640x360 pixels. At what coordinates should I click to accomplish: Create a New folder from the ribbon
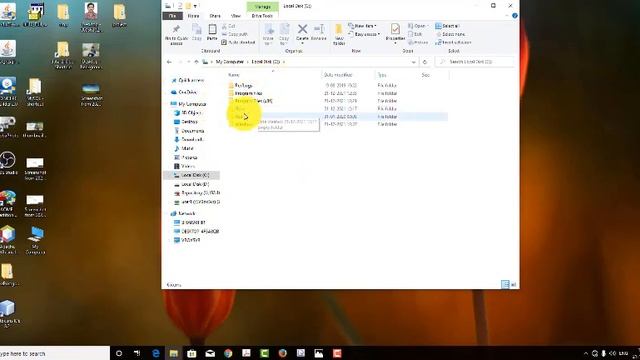pos(339,35)
